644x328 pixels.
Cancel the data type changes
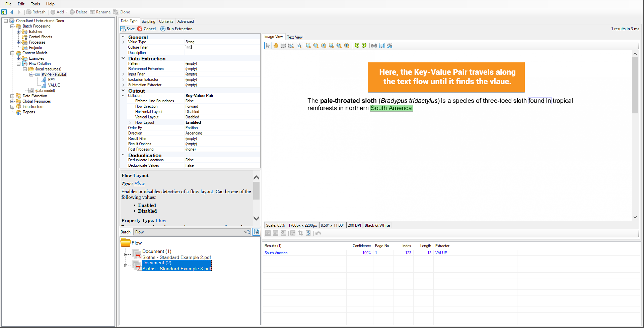tap(147, 29)
